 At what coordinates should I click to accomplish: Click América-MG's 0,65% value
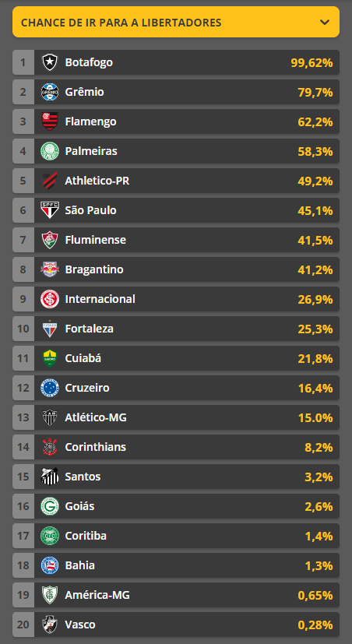[x=315, y=595]
